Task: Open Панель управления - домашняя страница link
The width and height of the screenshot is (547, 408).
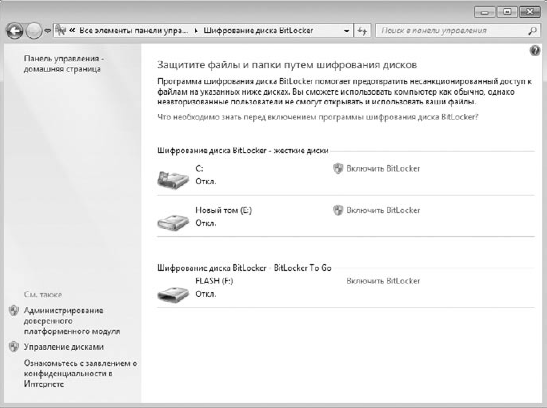Action: (x=64, y=64)
